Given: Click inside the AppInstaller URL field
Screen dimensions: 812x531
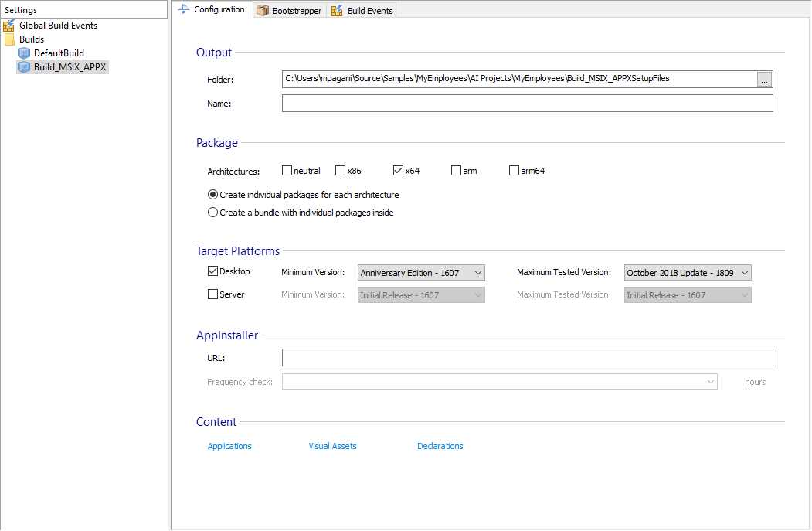Looking at the screenshot, I should pyautogui.click(x=528, y=357).
